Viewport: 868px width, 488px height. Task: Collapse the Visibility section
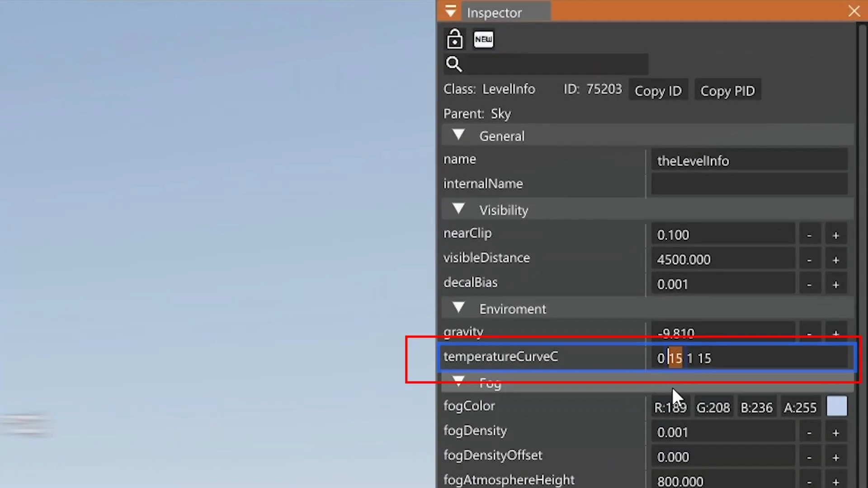point(458,208)
